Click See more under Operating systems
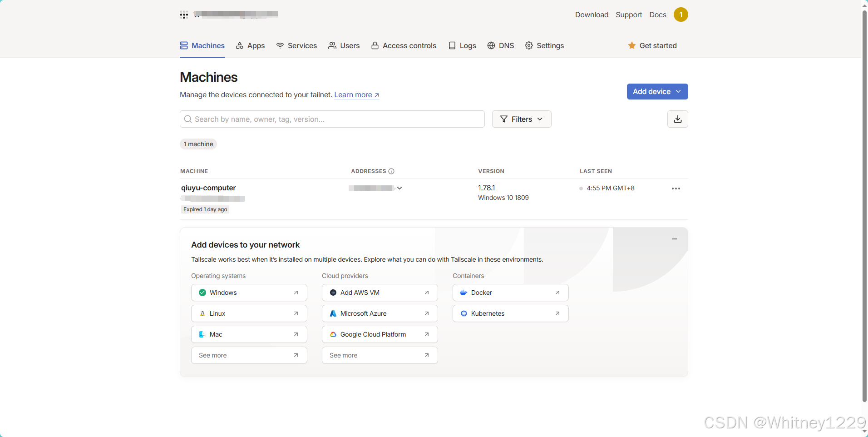The image size is (868, 437). point(249,355)
